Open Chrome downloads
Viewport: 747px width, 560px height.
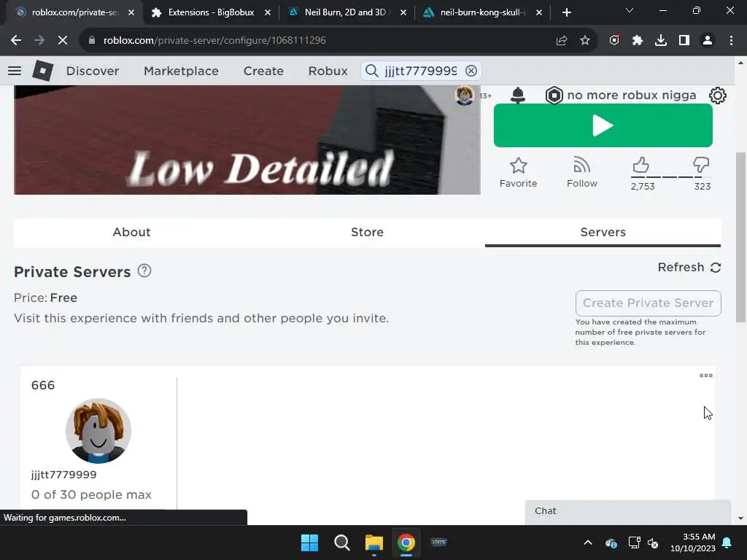[x=661, y=41]
